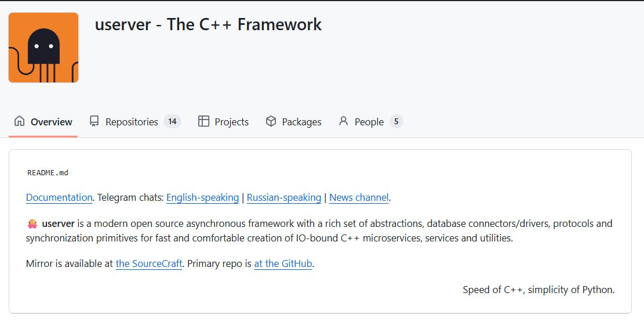Open the "at the GitHub" link
Viewport: 644px width, 325px height.
click(283, 263)
